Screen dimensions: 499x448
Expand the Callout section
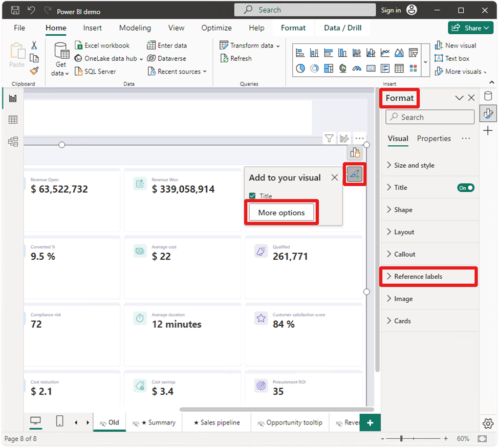(x=429, y=254)
